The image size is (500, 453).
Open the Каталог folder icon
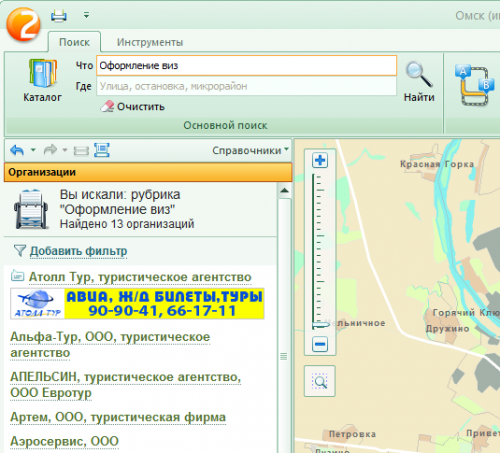[x=42, y=73]
